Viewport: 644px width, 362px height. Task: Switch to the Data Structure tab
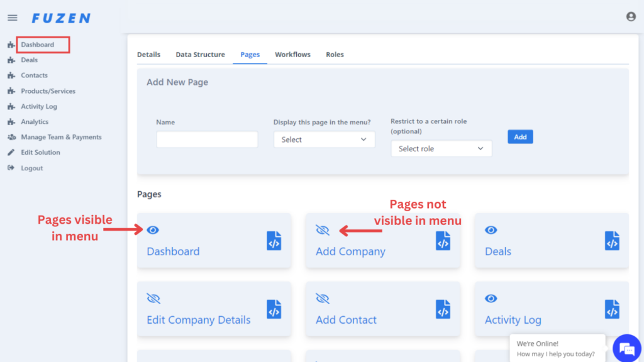[x=201, y=55]
